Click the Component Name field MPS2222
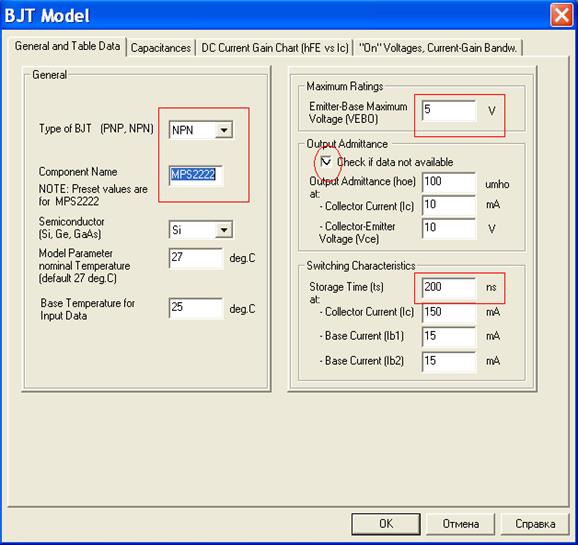This screenshot has height=545, width=578. pos(196,176)
